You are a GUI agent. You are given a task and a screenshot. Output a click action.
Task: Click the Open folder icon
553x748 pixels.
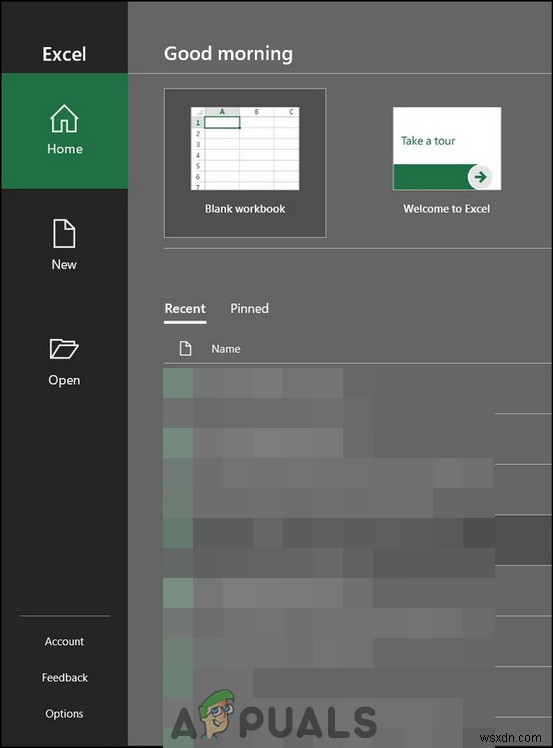(x=64, y=349)
